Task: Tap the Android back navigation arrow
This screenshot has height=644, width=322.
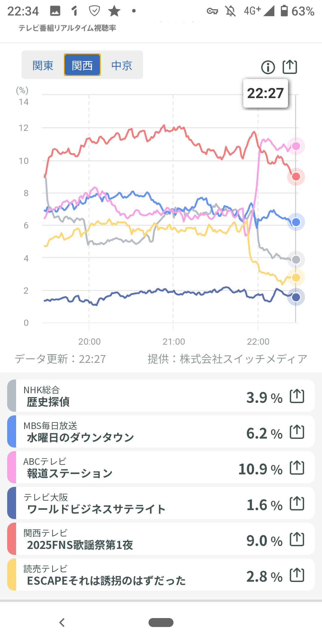Action: pos(62,623)
